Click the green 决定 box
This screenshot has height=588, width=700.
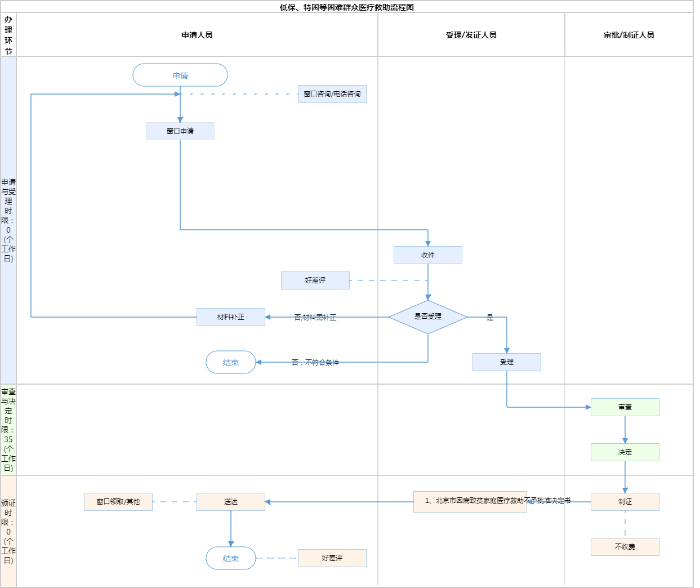click(625, 452)
